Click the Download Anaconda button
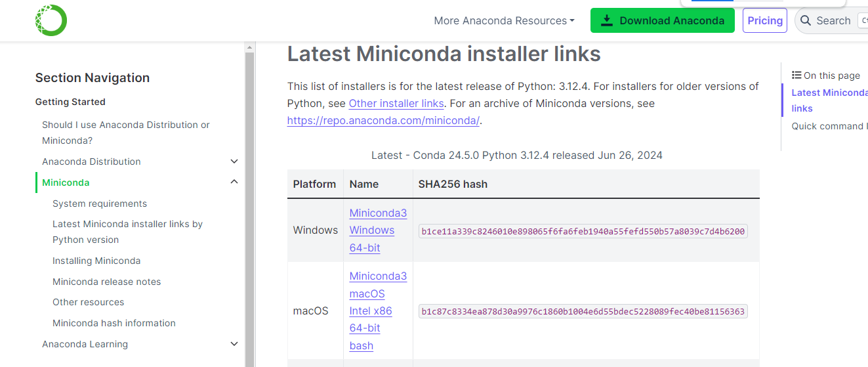The image size is (868, 367). point(663,20)
